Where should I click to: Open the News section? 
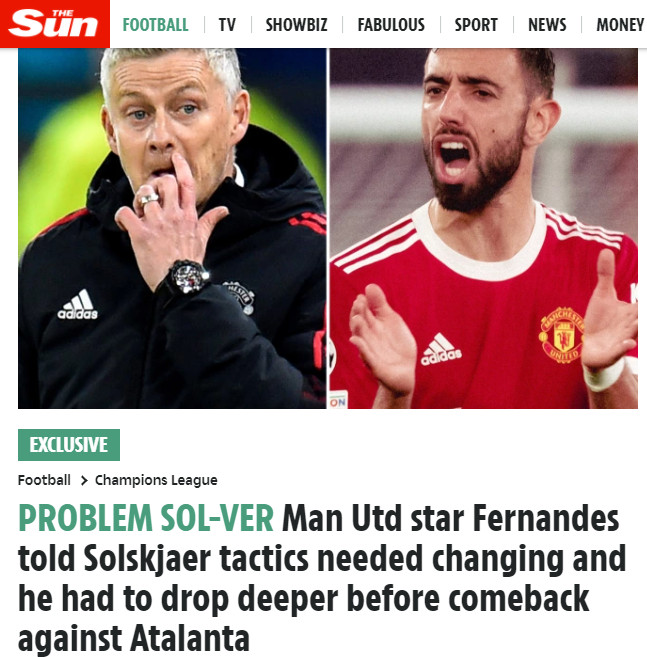tap(547, 25)
